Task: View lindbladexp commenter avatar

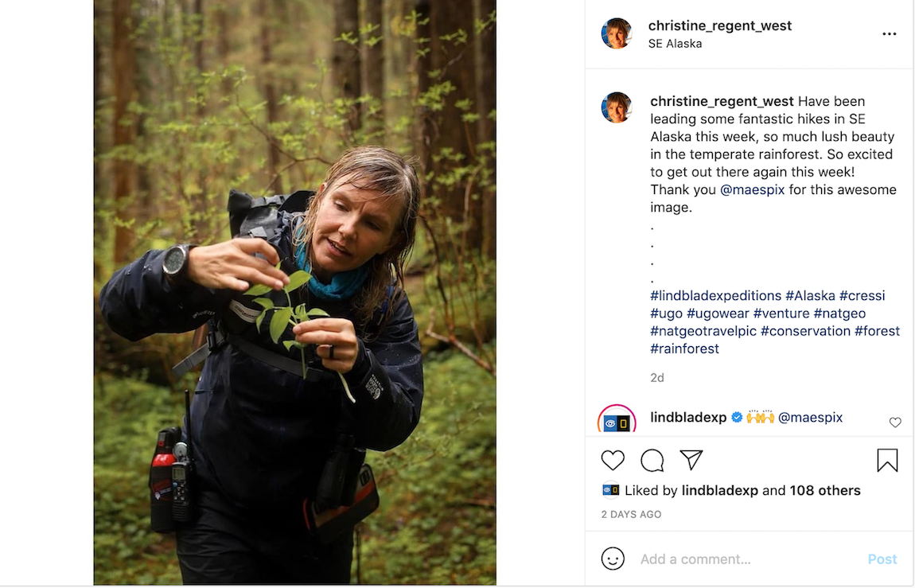Action: [617, 420]
